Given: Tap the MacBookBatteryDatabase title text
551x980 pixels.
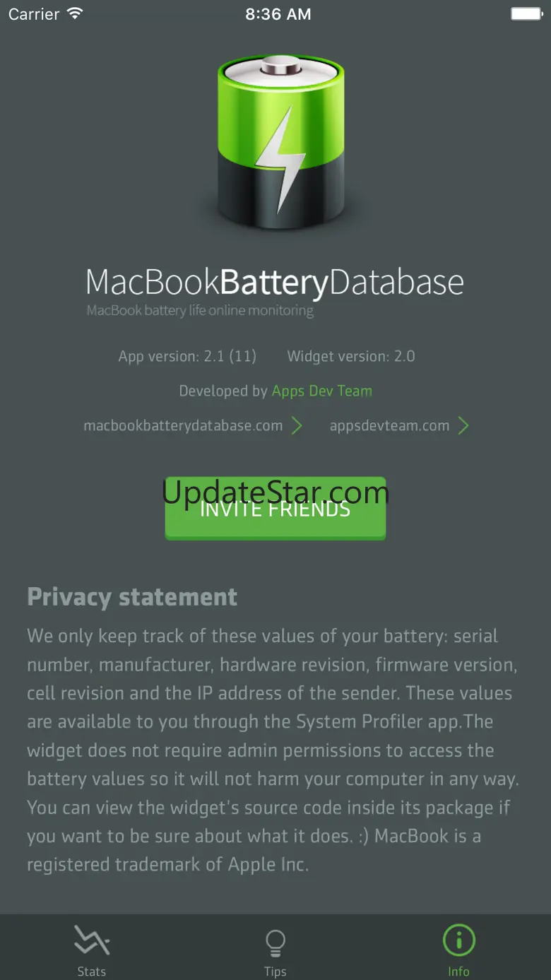Looking at the screenshot, I should click(x=275, y=282).
